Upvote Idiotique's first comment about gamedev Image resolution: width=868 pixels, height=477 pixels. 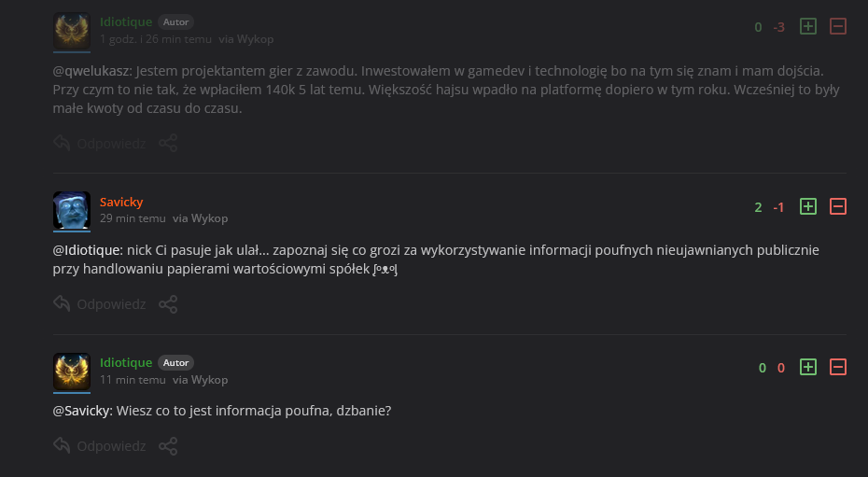point(808,26)
